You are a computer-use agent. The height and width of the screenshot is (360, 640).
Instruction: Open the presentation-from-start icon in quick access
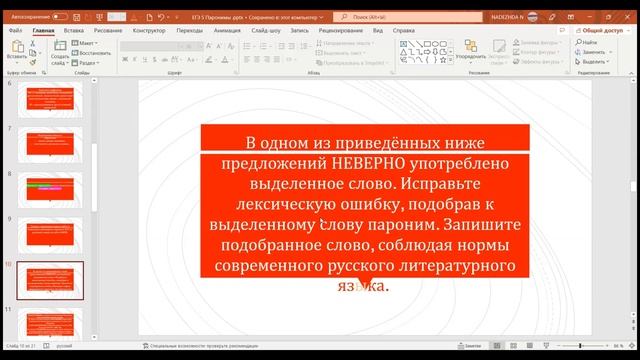point(99,17)
